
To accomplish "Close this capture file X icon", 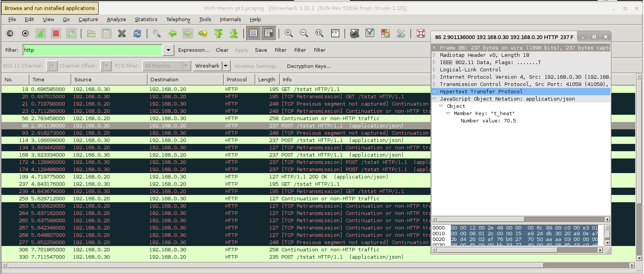I will pyautogui.click(x=122, y=33).
